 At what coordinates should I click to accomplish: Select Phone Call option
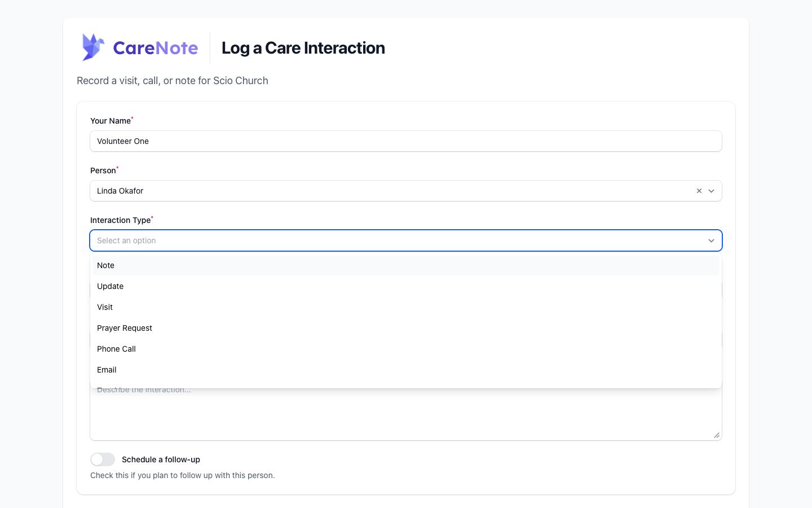click(406, 349)
